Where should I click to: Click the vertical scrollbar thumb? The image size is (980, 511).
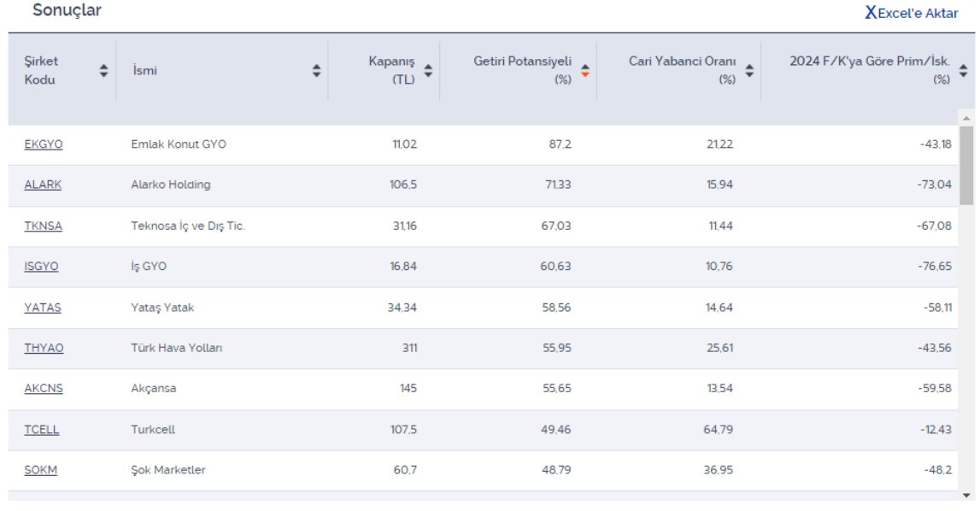tap(966, 166)
